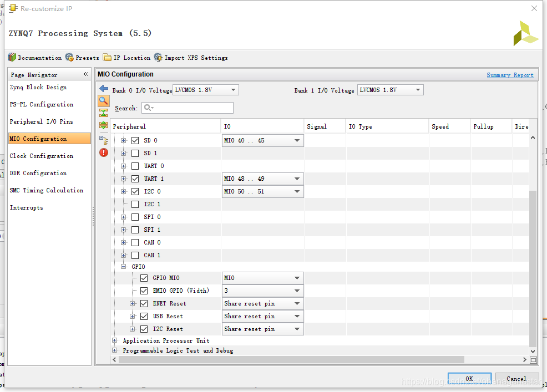547x392 pixels.
Task: Open the ENET Reset share pin dropdown
Action: pyautogui.click(x=263, y=303)
